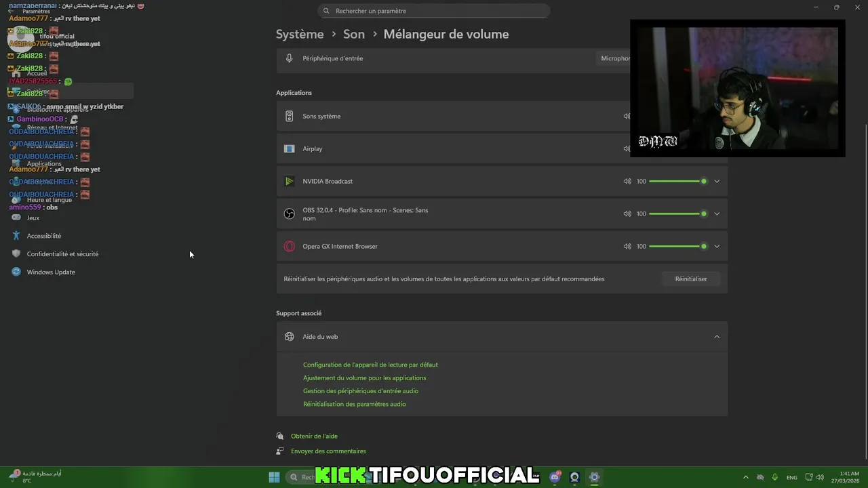Mute OBS 32.0.4 volume speaker icon
Screen dimensions: 868x488
[627, 213]
